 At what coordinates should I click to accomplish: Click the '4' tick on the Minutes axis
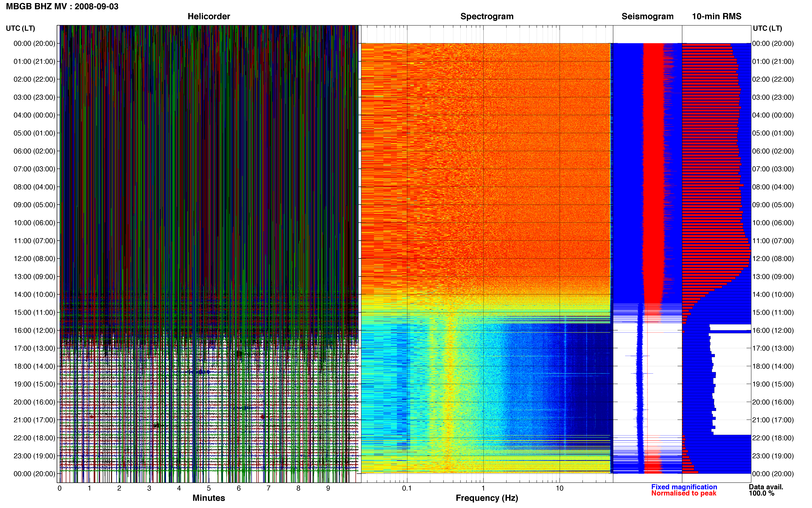coord(179,488)
